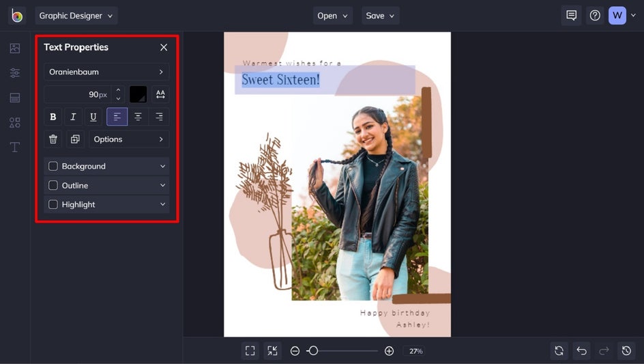The height and width of the screenshot is (364, 644).
Task: Open the Oranienbaum font family selector
Action: pos(106,72)
